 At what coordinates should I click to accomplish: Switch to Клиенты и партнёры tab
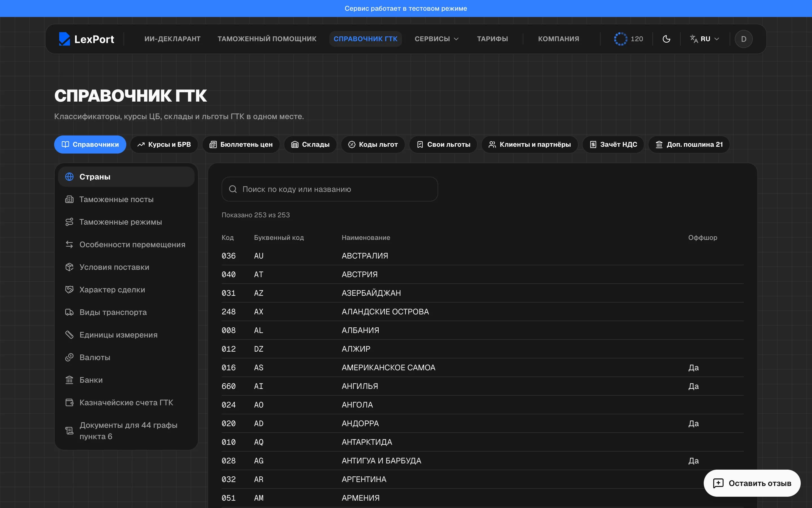529,144
